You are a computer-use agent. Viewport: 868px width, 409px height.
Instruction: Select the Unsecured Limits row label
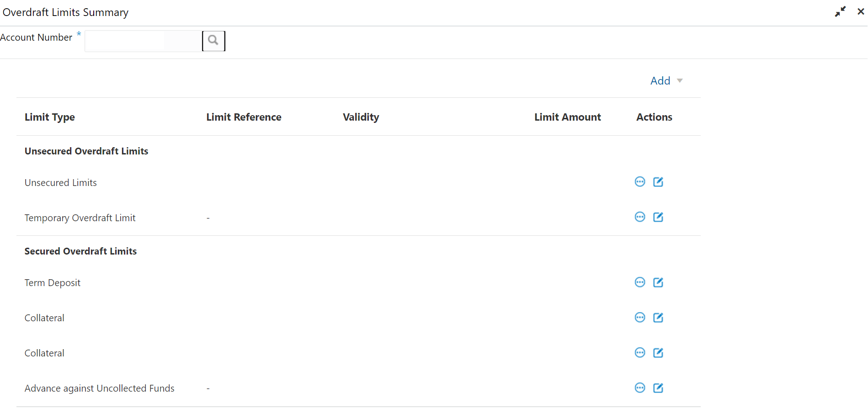pyautogui.click(x=61, y=183)
